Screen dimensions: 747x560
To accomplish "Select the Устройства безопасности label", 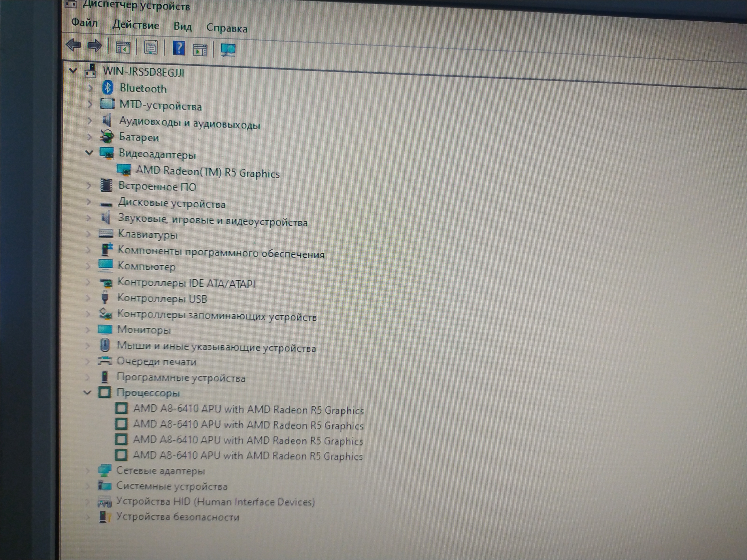I will [178, 517].
